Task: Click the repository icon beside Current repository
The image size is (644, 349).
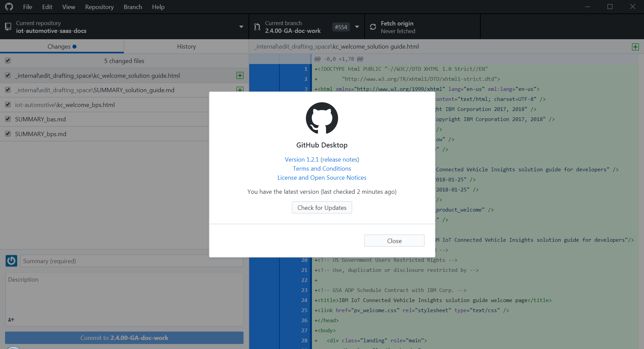Action: point(8,27)
